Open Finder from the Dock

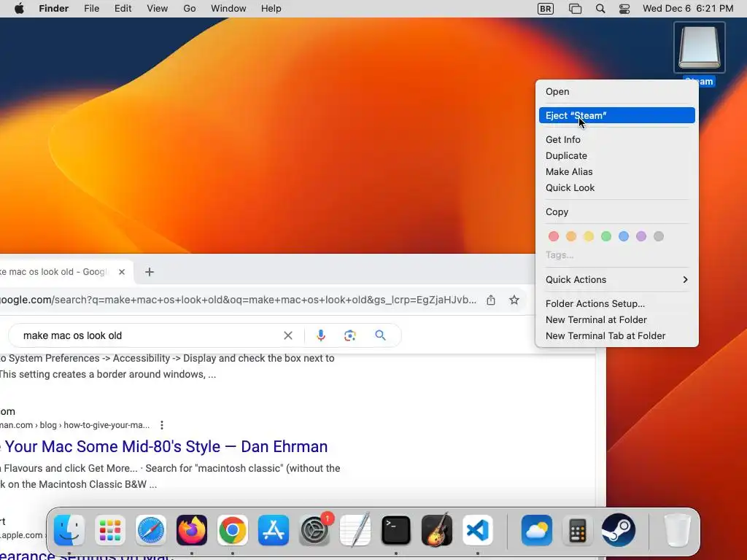tap(69, 530)
